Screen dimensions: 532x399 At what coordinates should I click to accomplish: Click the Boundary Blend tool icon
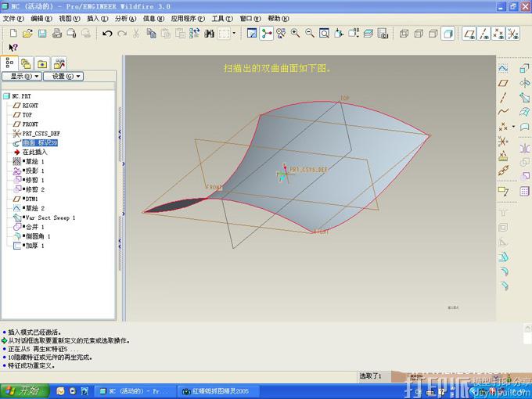tap(524, 112)
